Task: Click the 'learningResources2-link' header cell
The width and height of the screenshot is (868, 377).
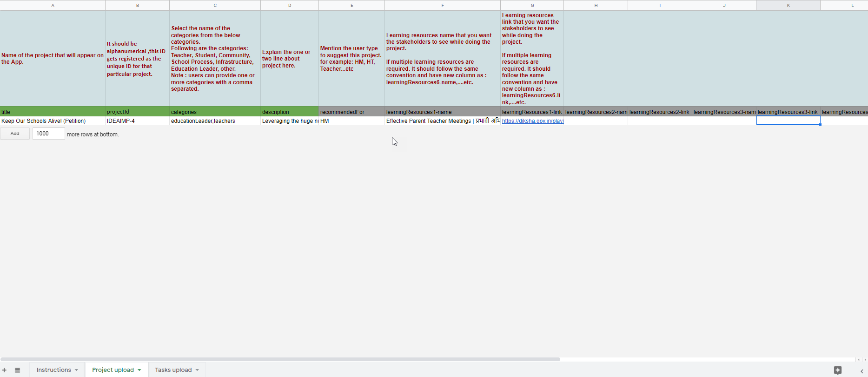Action: (659, 112)
